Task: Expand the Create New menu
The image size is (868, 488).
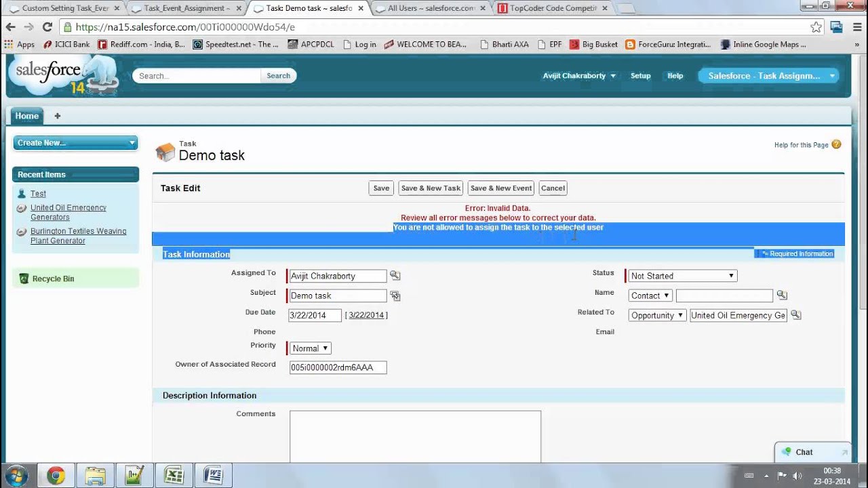Action: pyautogui.click(x=75, y=143)
